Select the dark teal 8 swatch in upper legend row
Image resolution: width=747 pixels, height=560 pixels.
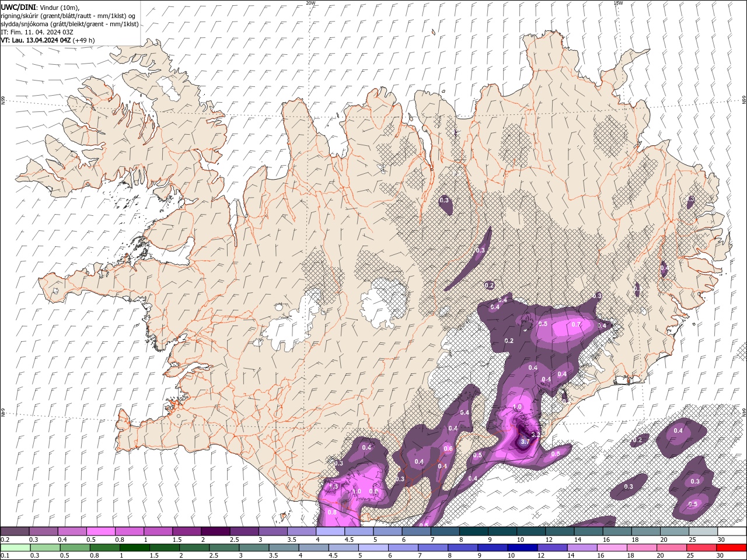click(x=473, y=531)
